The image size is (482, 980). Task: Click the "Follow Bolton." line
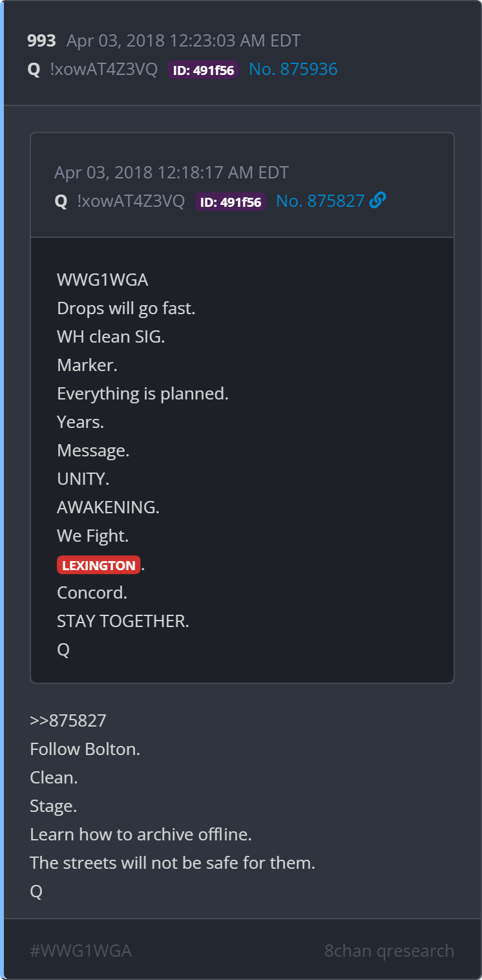[x=85, y=749]
